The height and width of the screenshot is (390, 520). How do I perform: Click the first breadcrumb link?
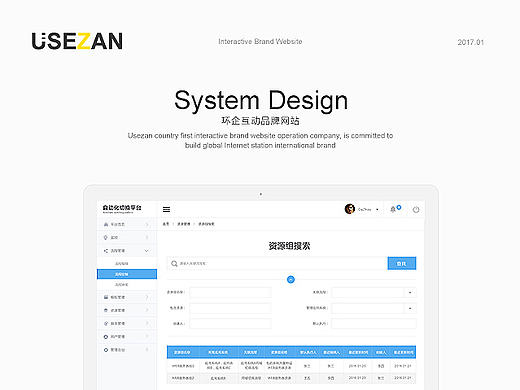point(166,224)
